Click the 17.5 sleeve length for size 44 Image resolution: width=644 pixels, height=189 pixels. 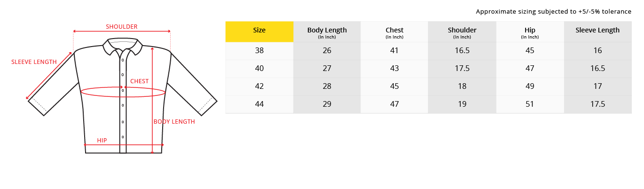pos(597,104)
